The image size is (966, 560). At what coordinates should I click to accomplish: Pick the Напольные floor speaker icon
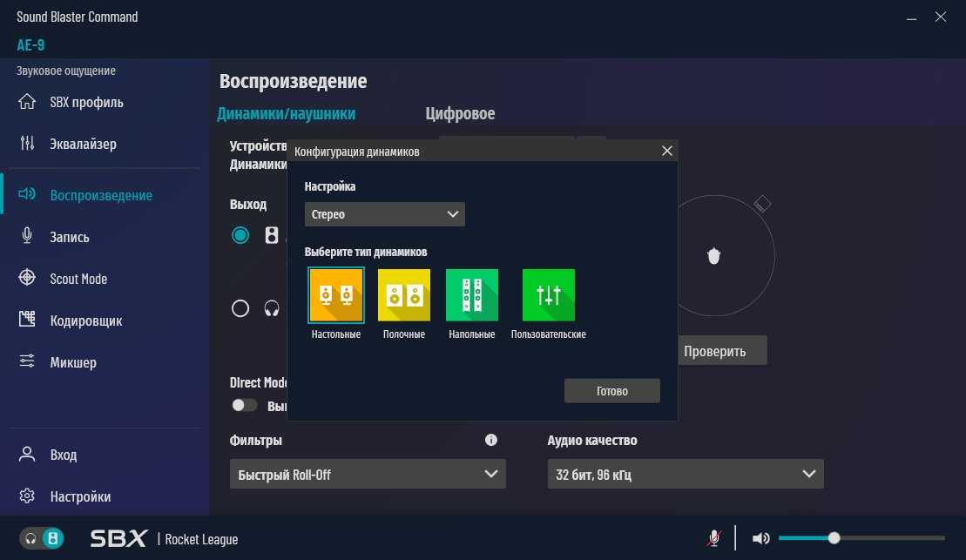(x=471, y=296)
